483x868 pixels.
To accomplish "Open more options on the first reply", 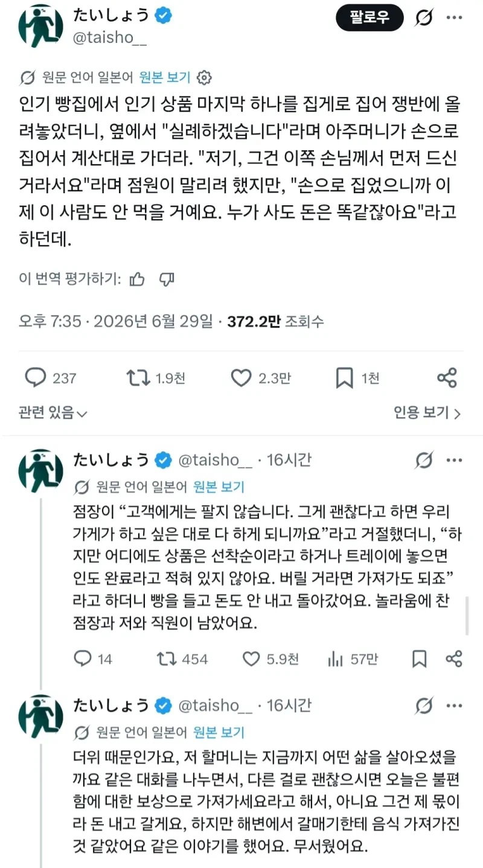I will (454, 460).
